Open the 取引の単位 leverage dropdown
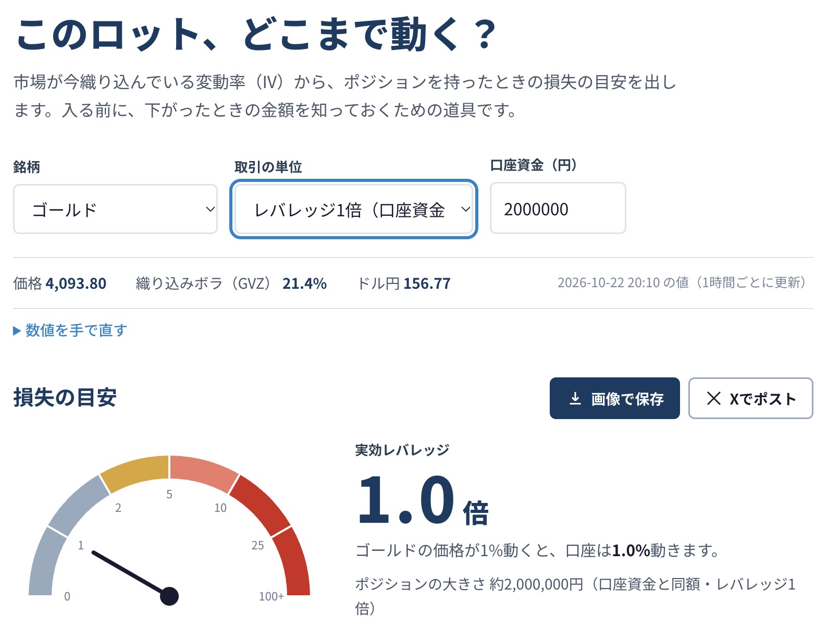Screen dimensions: 840x638 tap(354, 209)
